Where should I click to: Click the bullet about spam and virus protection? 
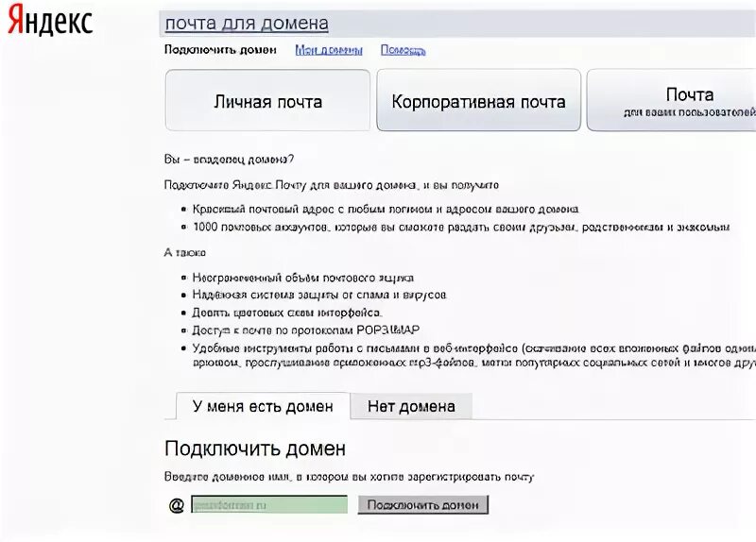319,295
